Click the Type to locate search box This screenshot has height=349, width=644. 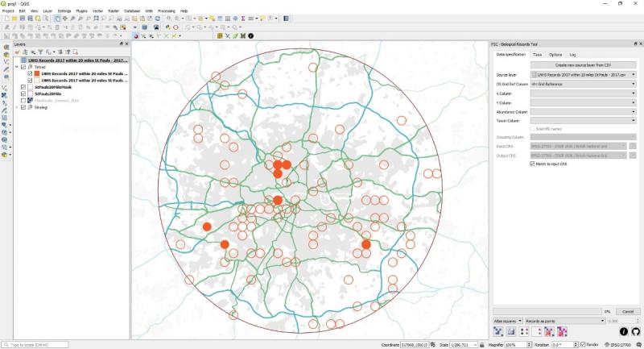coord(35,345)
